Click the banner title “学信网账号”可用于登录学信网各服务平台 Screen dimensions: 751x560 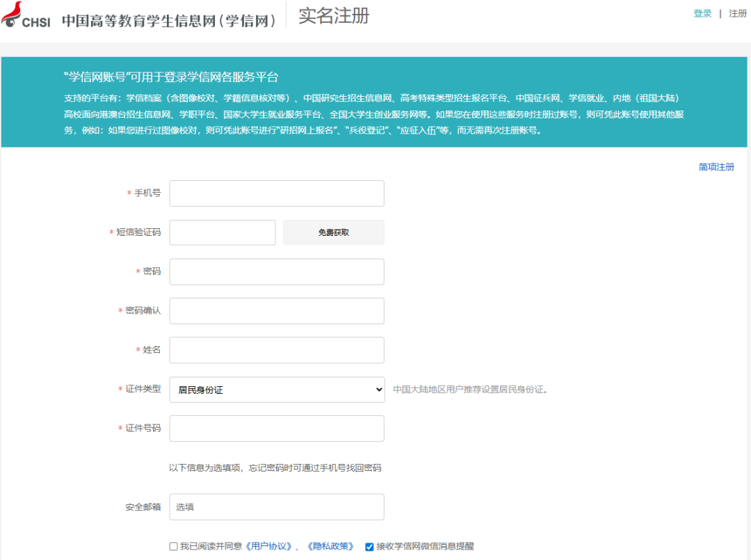tap(171, 77)
